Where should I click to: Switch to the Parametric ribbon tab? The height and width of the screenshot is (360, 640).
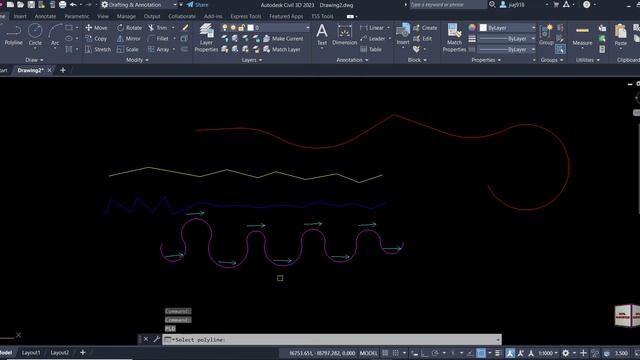[77, 16]
